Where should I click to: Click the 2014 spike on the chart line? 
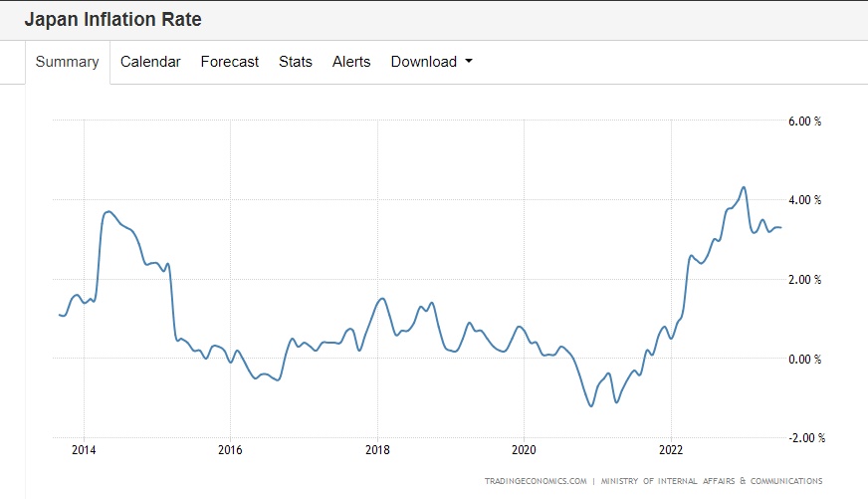(108, 211)
